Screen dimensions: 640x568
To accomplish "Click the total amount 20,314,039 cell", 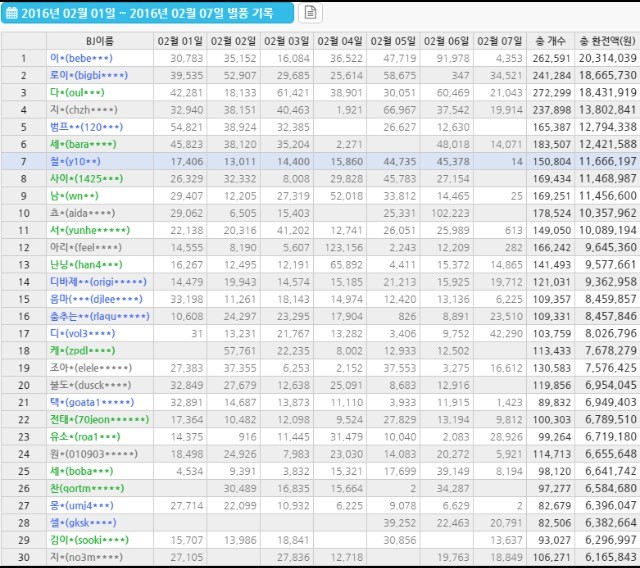I will pyautogui.click(x=607, y=59).
